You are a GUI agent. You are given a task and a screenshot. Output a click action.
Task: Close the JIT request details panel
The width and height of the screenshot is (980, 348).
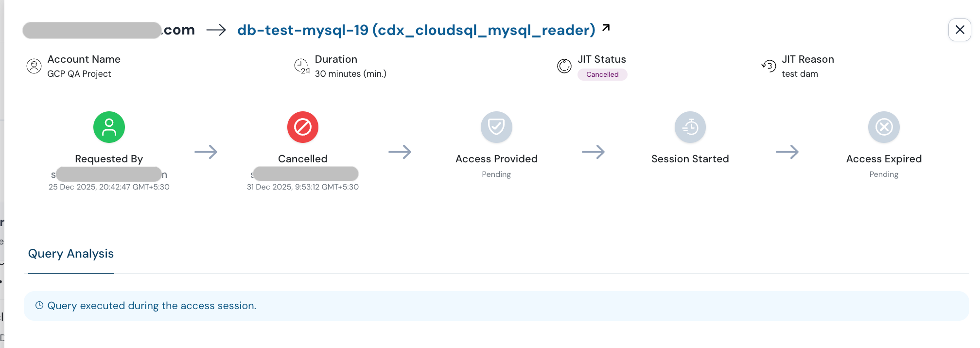[960, 30]
